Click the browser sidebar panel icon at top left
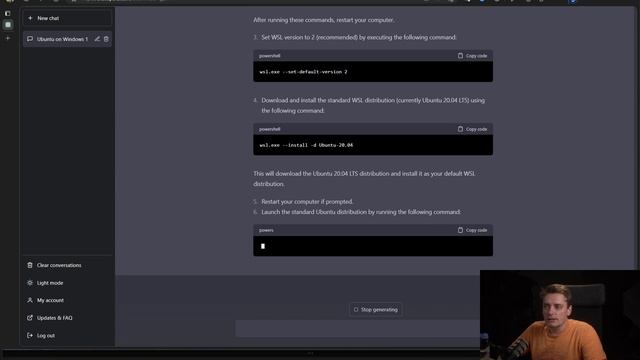Screen dimensions: 640x360 coord(7,13)
